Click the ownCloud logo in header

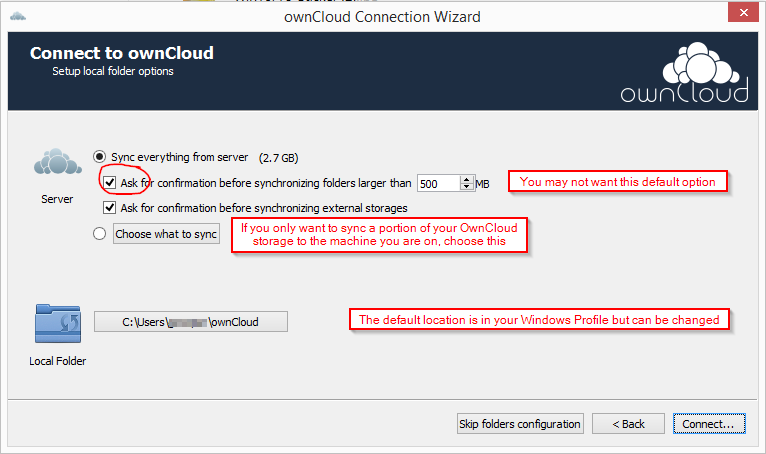pos(684,73)
